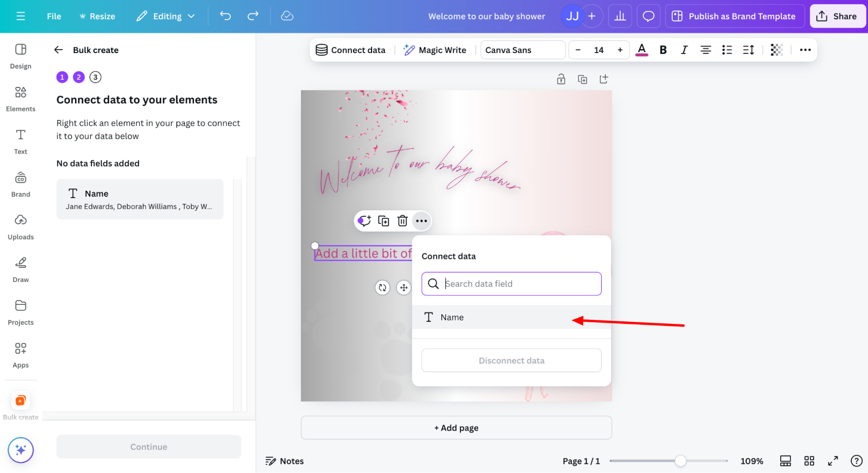This screenshot has height=473, width=868.
Task: Check the cloud save status icon
Action: pyautogui.click(x=287, y=16)
